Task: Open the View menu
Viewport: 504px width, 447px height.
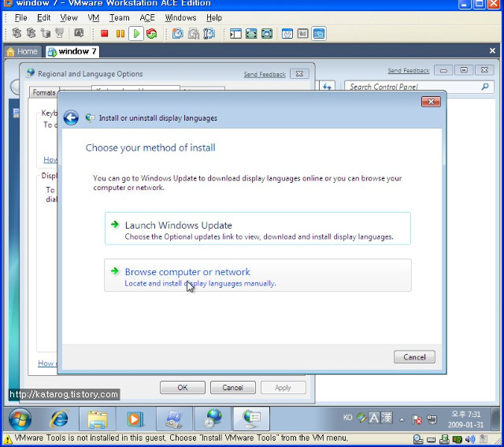Action: click(69, 17)
